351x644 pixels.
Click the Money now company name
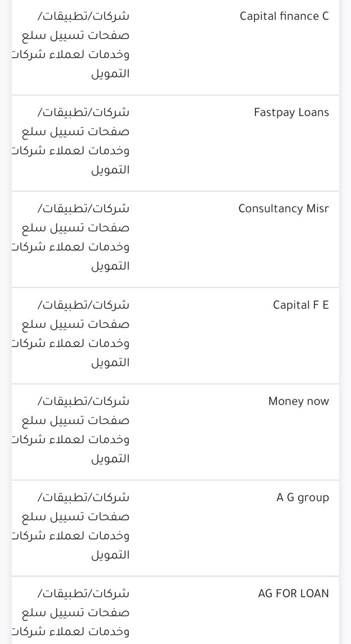pos(298,401)
